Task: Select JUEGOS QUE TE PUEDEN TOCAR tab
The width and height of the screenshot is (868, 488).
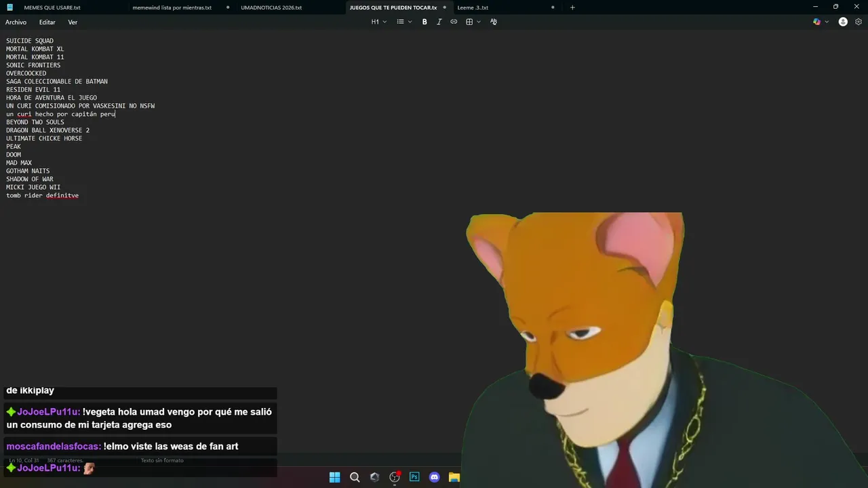Action: click(x=393, y=7)
